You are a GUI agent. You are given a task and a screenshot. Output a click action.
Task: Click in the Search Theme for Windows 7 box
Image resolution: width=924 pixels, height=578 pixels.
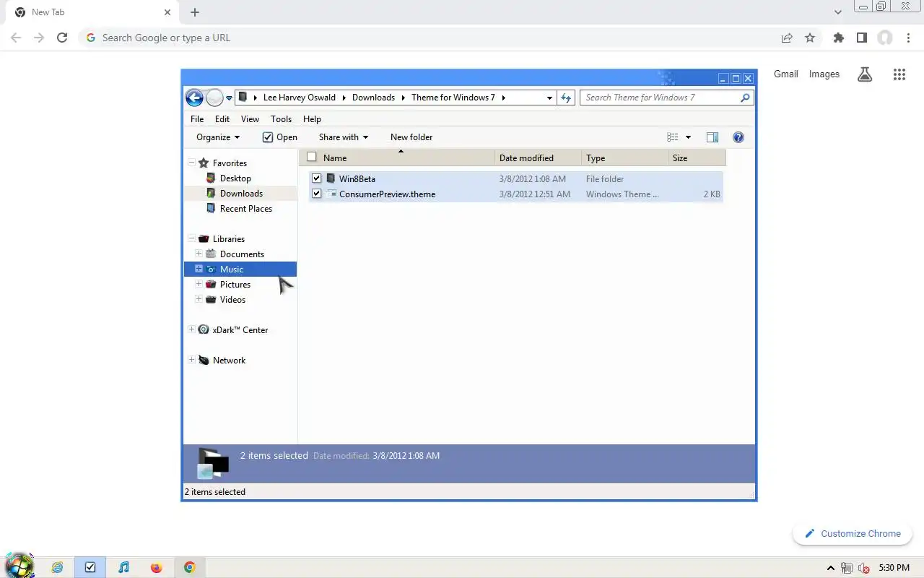(661, 98)
